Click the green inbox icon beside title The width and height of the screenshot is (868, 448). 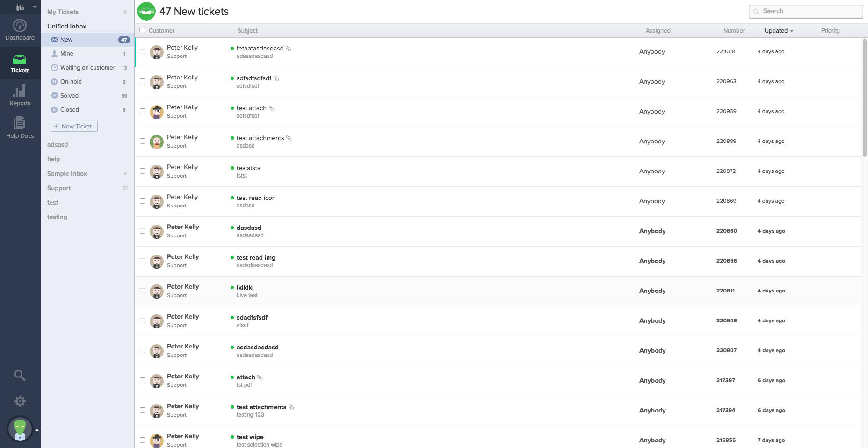coord(146,11)
